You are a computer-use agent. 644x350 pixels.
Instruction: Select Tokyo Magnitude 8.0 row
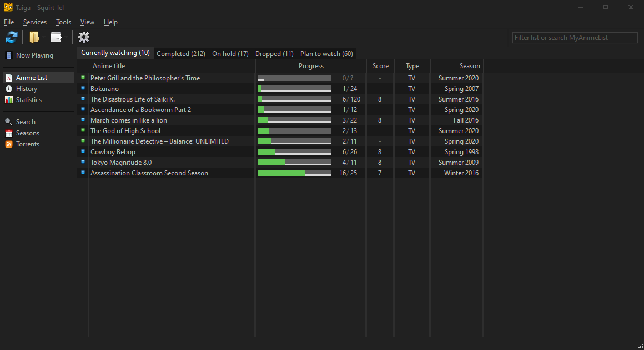280,163
